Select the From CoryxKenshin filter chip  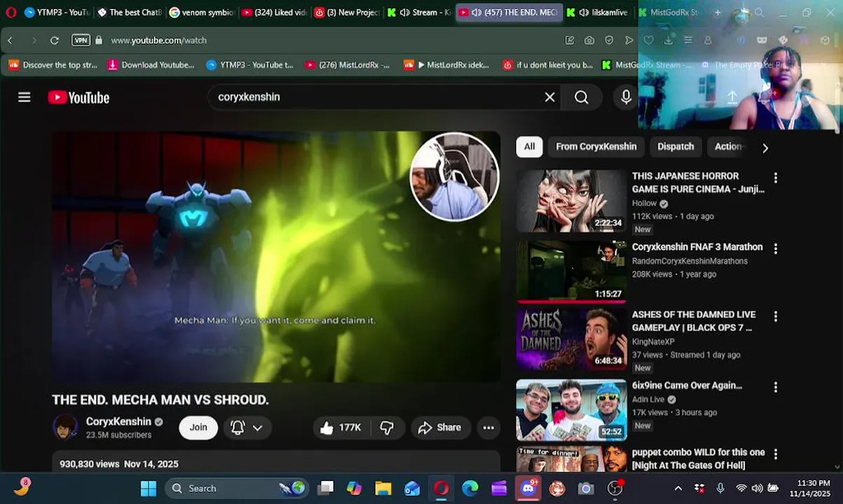pos(596,146)
